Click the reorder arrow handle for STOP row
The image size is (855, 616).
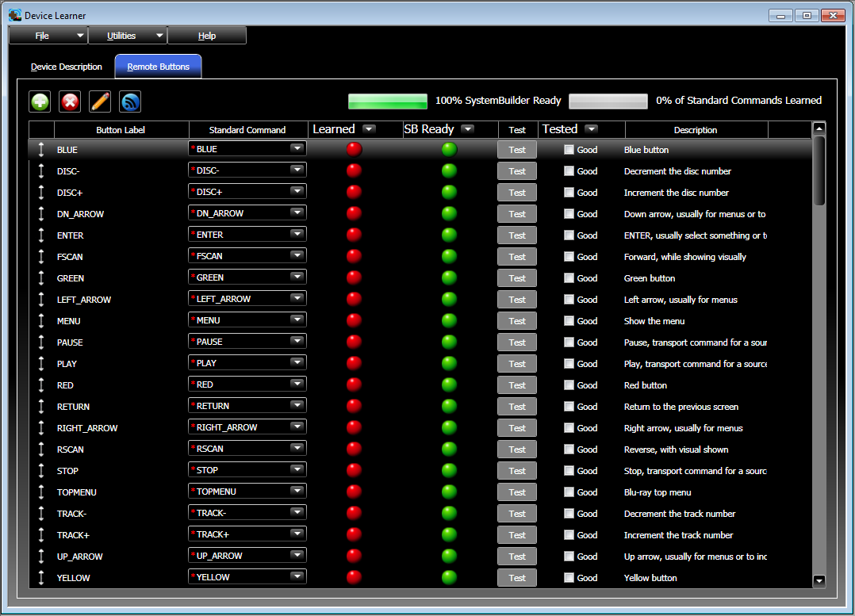point(41,470)
